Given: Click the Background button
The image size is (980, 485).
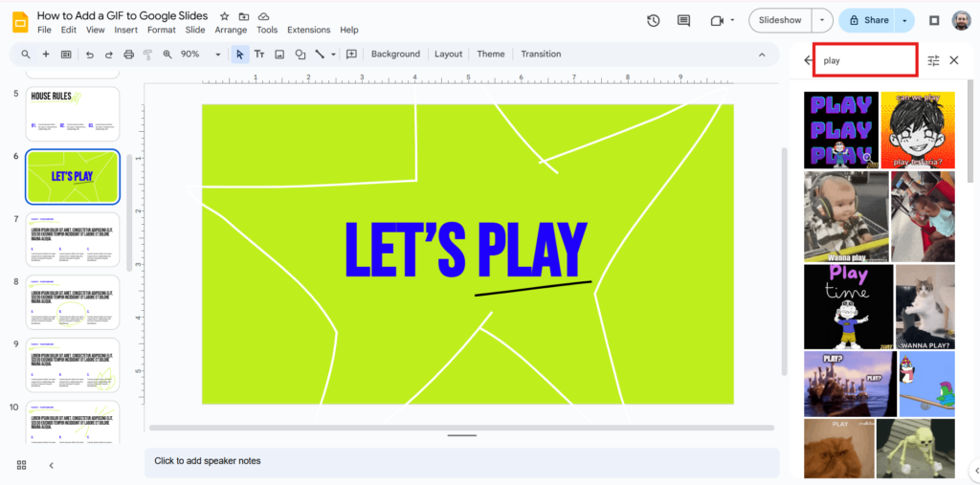Looking at the screenshot, I should (395, 55).
